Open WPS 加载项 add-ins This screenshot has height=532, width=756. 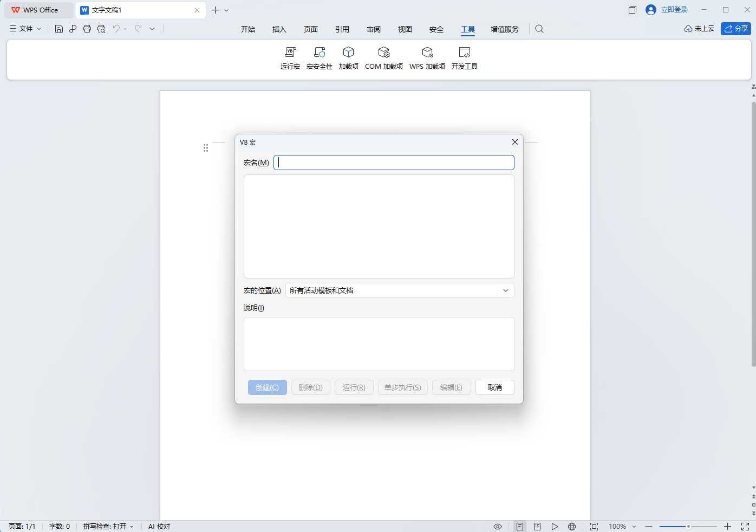coord(427,59)
